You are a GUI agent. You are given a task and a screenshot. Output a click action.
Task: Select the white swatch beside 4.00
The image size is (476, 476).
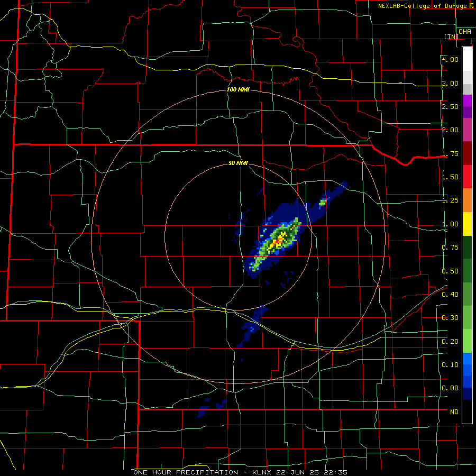tap(467, 59)
